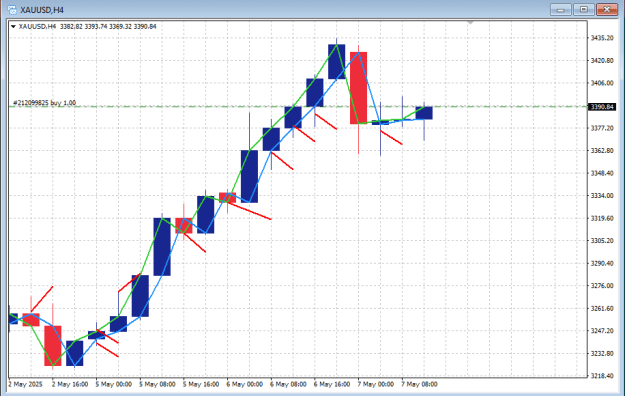Click the 3420.80 price scale label
The image size is (625, 396).
[602, 61]
